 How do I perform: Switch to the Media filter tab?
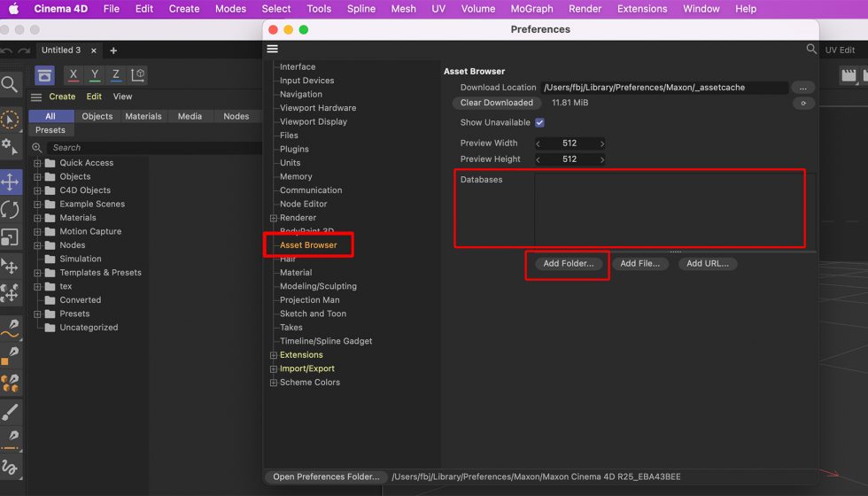click(x=190, y=116)
